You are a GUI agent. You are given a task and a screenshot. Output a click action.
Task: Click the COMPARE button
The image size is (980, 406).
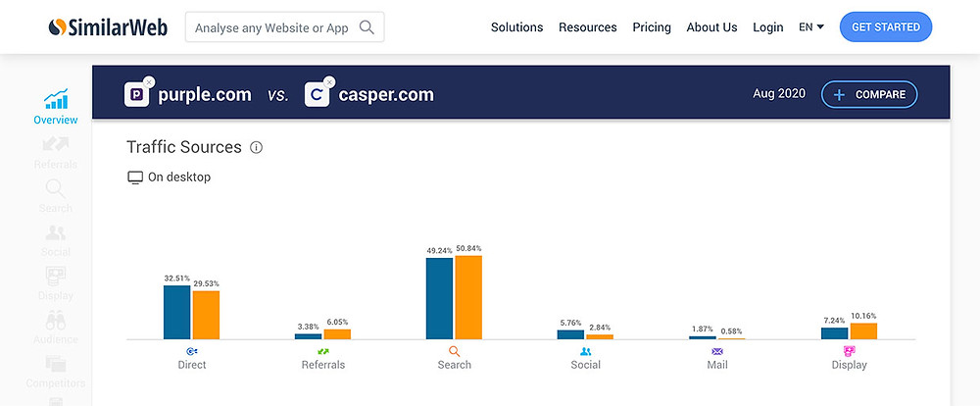coord(869,94)
